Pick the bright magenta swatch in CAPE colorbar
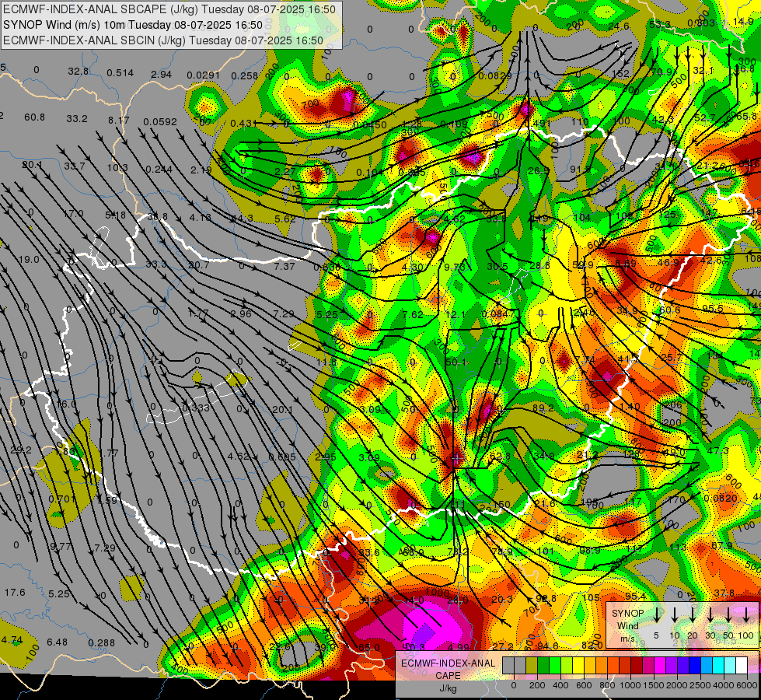 pos(660,666)
